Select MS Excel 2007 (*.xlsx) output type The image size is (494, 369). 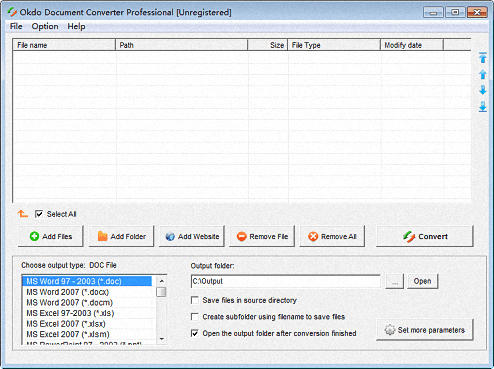87,324
